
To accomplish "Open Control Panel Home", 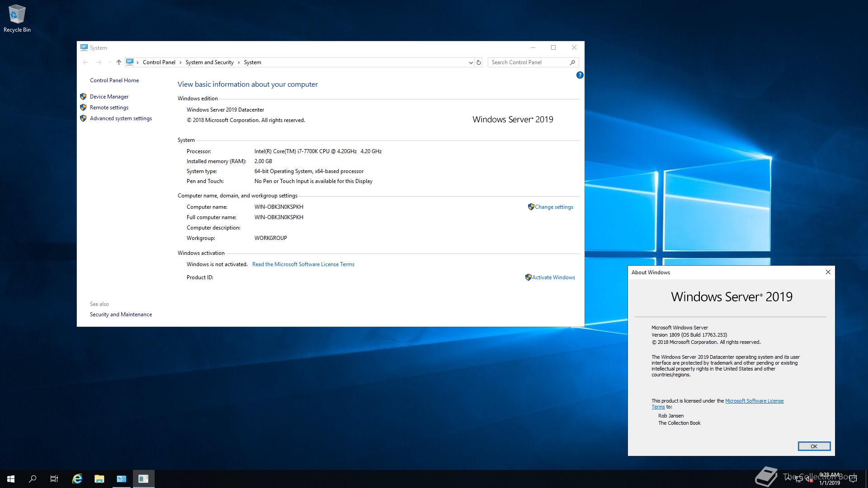I will 114,80.
